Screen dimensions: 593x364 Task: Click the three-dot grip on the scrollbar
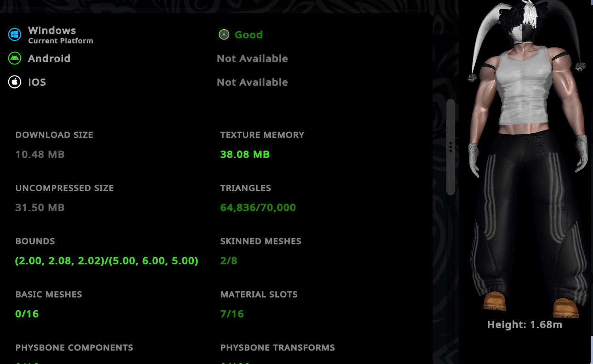pos(451,147)
